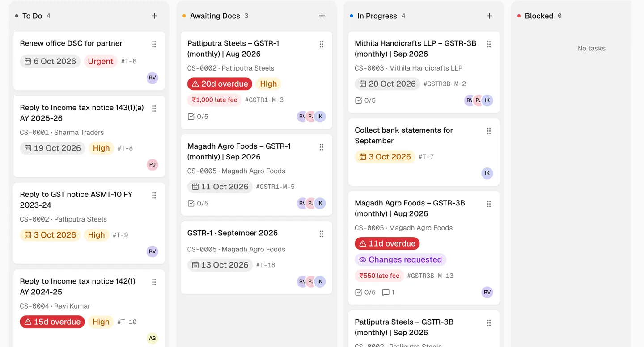Image resolution: width=644 pixels, height=347 pixels.
Task: Click drag handle on GSTR-1 · September 2026 card
Action: 321,234
